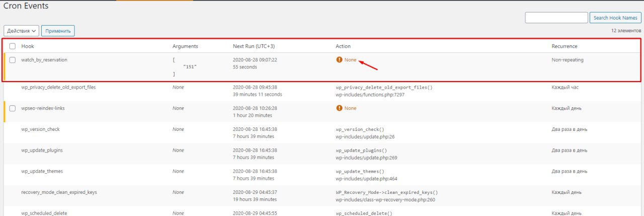Image resolution: width=644 pixels, height=216 pixels.
Task: Click wp-includes/class-wp-recovery-mode.php:260 file path
Action: tap(385, 199)
